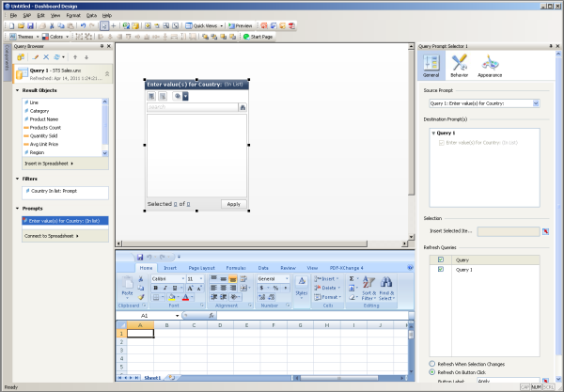Collapse the Filters section
The image size is (564, 392).
[17, 179]
